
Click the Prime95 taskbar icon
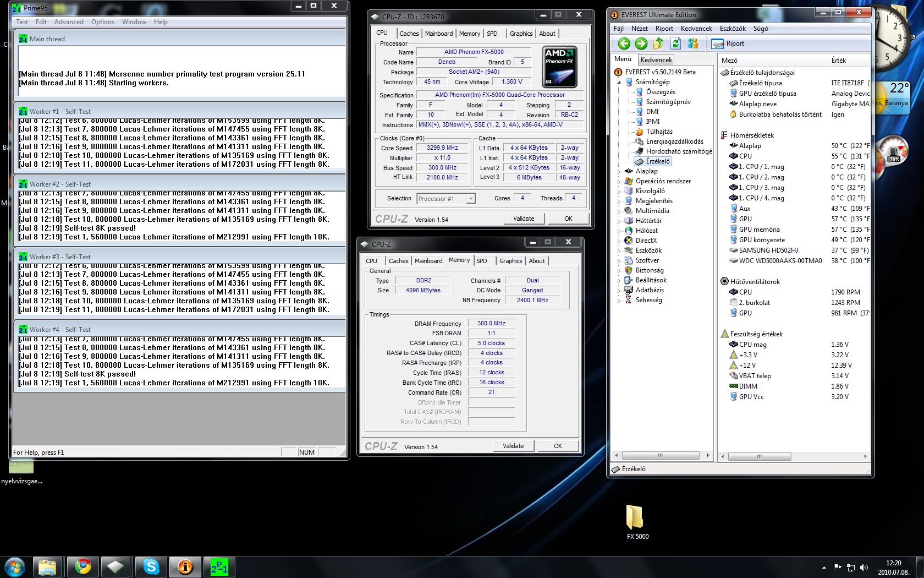click(x=219, y=566)
